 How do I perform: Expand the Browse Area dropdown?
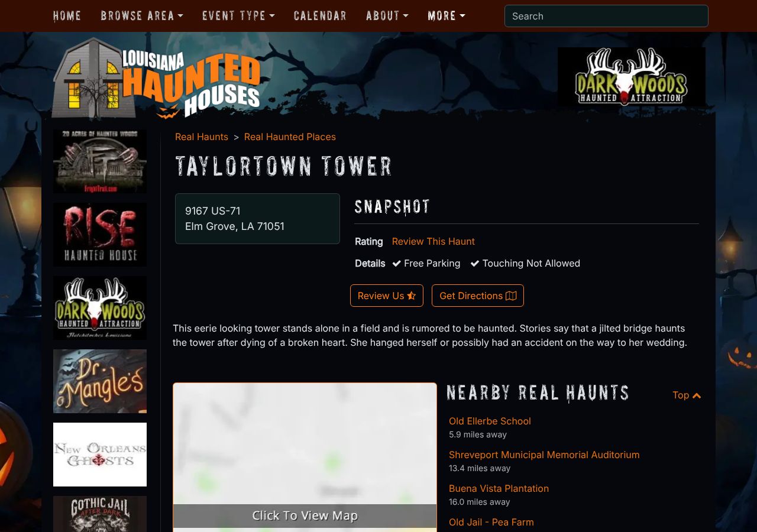pyautogui.click(x=142, y=16)
